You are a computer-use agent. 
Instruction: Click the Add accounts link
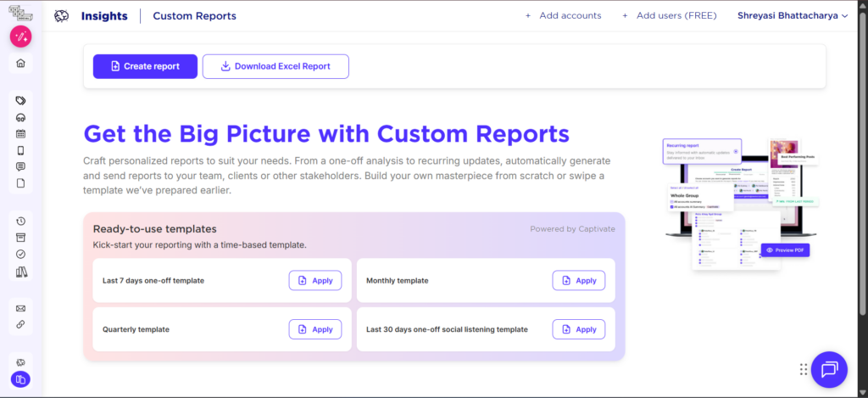563,16
